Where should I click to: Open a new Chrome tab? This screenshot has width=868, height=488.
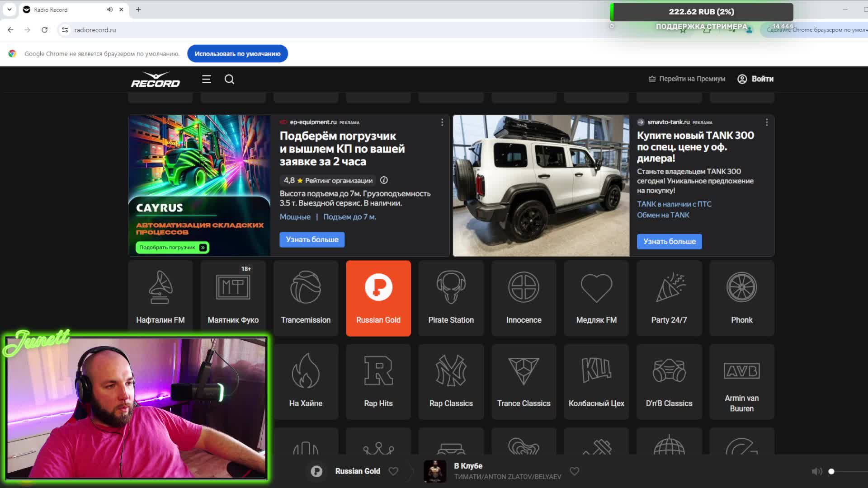coord(138,9)
